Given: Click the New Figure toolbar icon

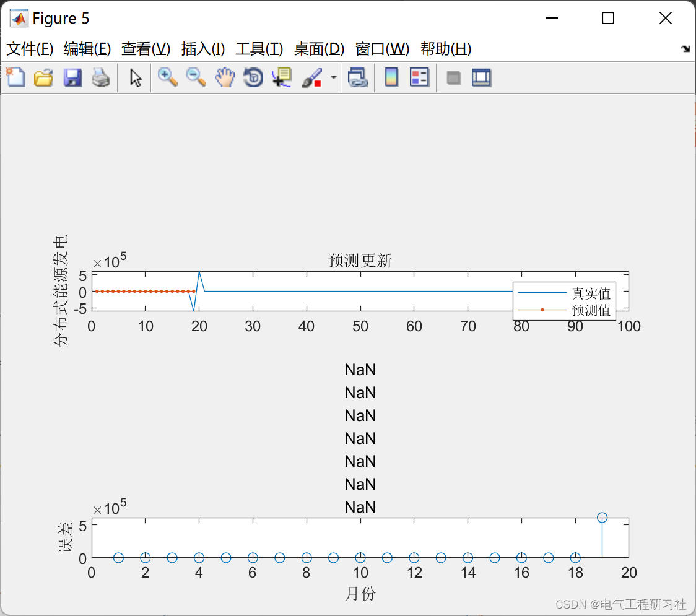Looking at the screenshot, I should pos(15,77).
